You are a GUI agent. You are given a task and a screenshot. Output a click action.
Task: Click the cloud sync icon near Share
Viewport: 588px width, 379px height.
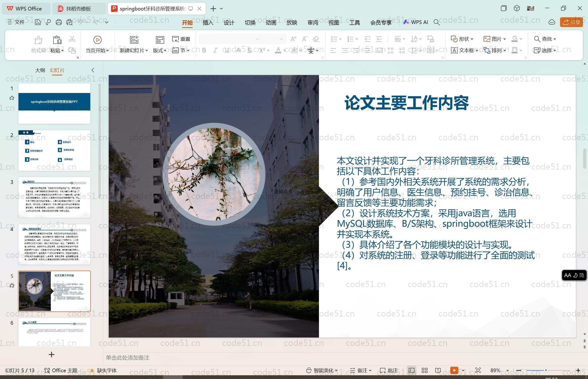[552, 22]
